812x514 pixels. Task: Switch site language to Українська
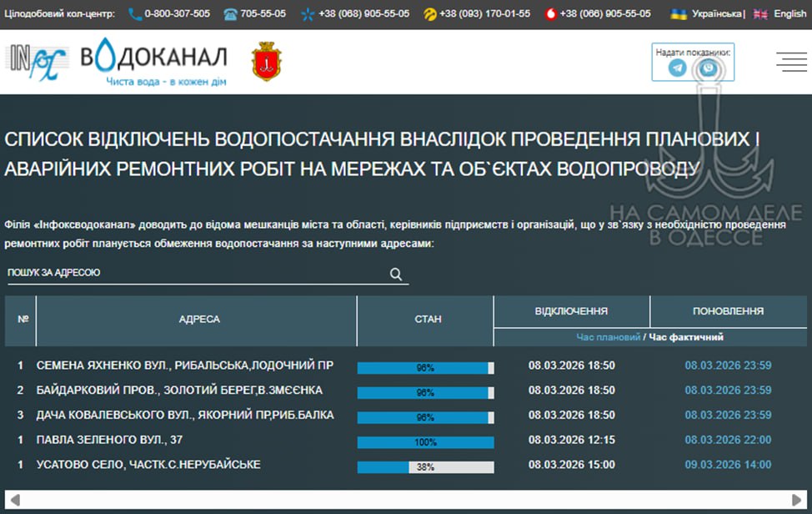717,14
